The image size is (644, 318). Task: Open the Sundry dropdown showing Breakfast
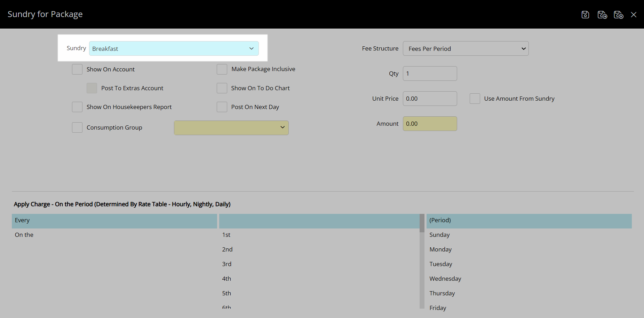point(174,49)
